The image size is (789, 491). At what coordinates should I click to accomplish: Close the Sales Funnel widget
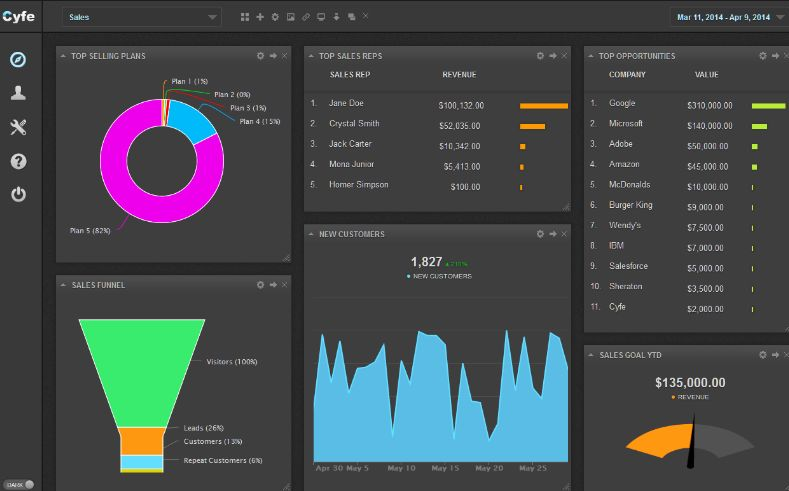[x=284, y=285]
